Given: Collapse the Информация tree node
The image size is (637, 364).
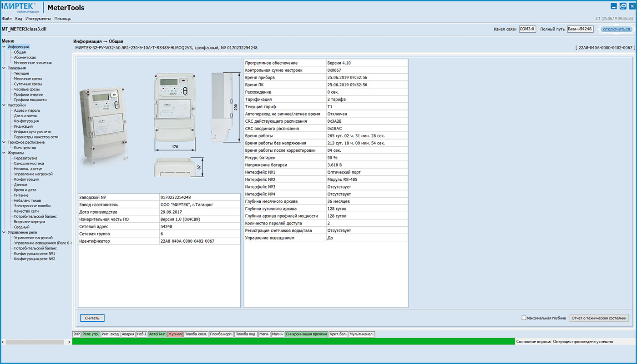Looking at the screenshot, I should 4,47.
